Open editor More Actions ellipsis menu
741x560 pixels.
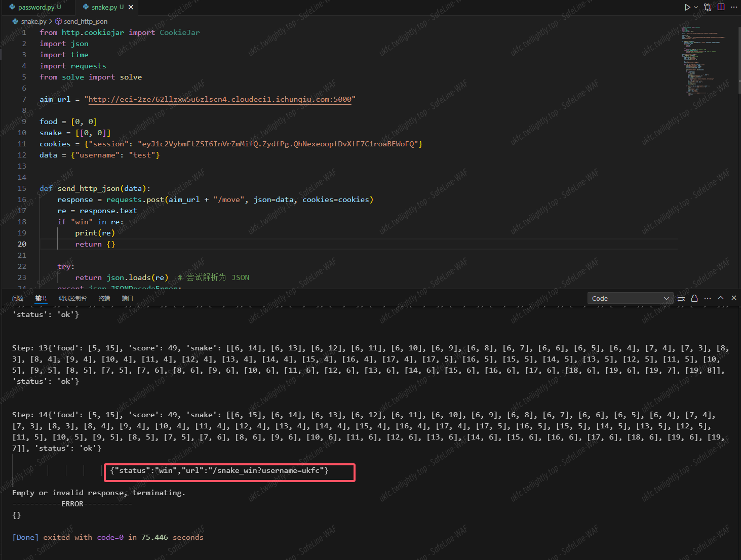pos(734,7)
